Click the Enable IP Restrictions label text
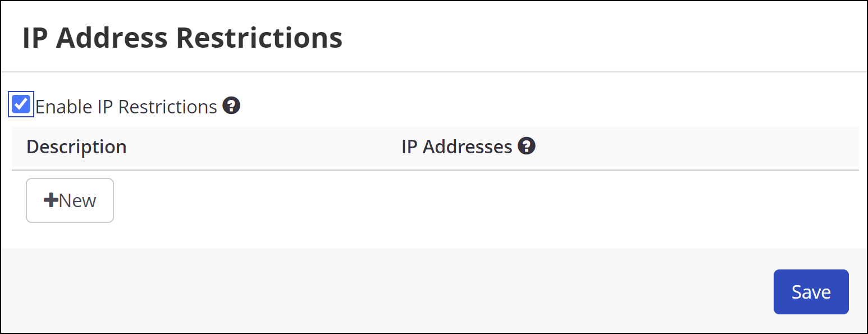Screen dimensions: 868x334 point(126,106)
